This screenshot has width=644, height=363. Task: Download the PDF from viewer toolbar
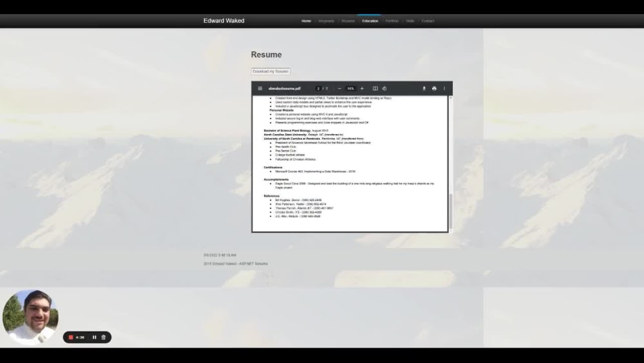click(x=424, y=88)
